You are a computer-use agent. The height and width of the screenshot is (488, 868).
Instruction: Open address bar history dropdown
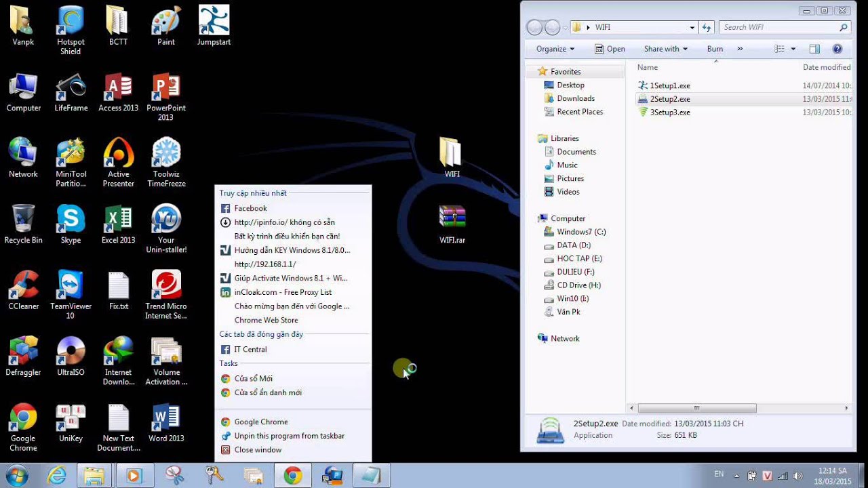(692, 28)
